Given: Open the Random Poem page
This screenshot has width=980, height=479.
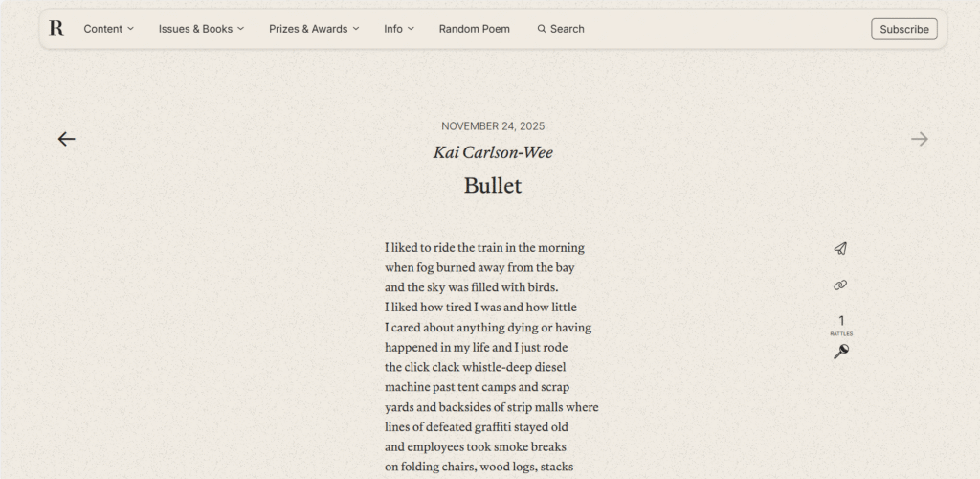Looking at the screenshot, I should [474, 29].
